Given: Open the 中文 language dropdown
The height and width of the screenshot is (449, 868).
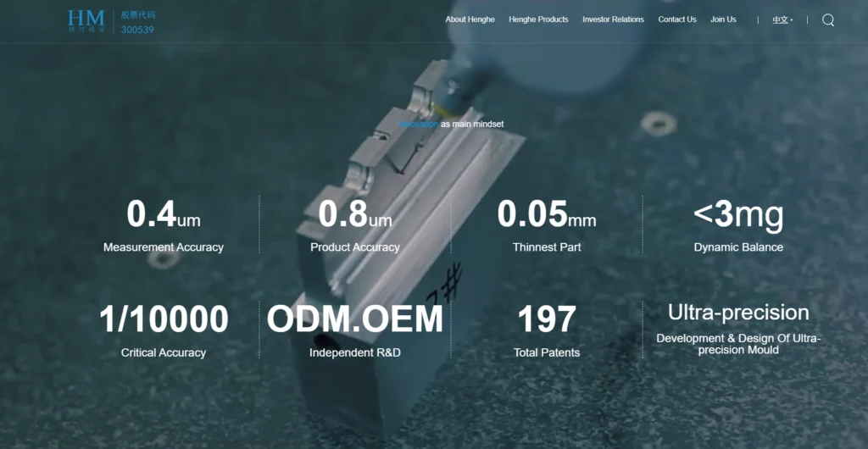Looking at the screenshot, I should point(782,19).
